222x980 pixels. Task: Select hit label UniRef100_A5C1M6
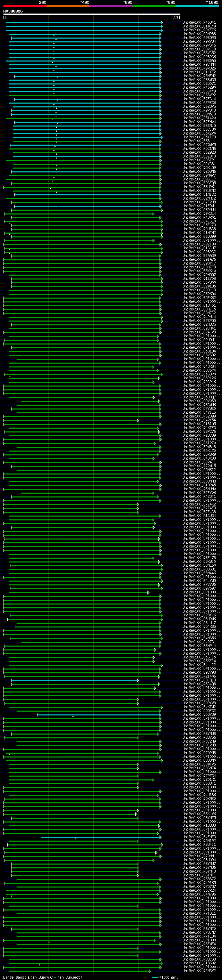tap(199, 149)
